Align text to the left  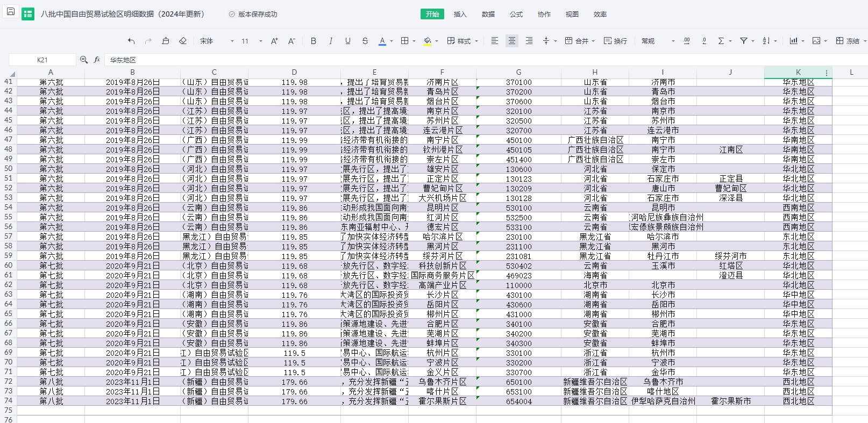[x=495, y=41]
